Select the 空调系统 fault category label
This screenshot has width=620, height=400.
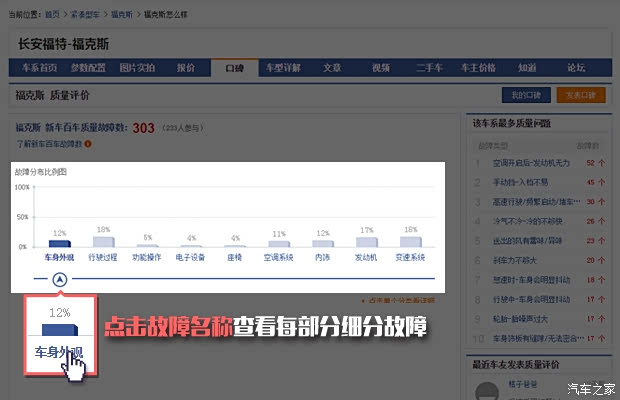click(278, 257)
